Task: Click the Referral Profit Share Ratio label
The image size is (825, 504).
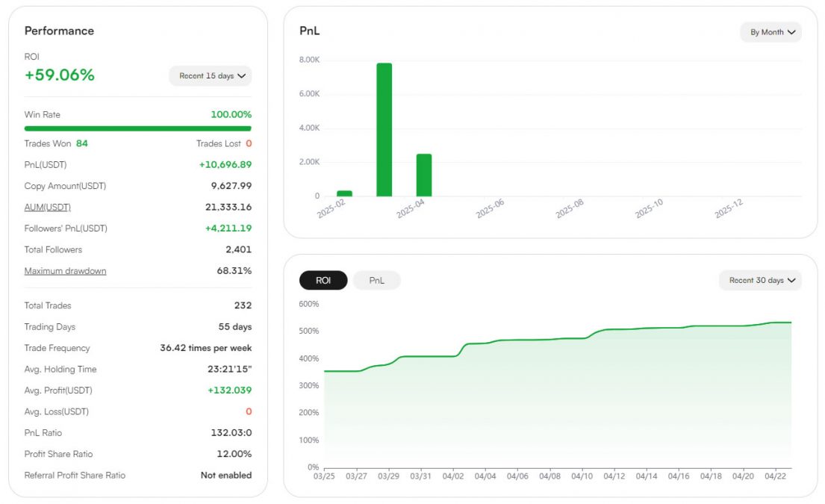Action: (x=75, y=475)
